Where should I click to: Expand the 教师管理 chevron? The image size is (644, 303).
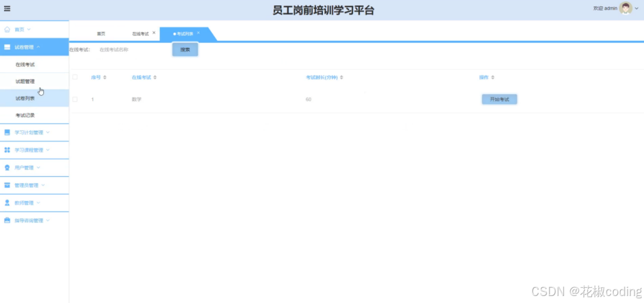tap(38, 203)
